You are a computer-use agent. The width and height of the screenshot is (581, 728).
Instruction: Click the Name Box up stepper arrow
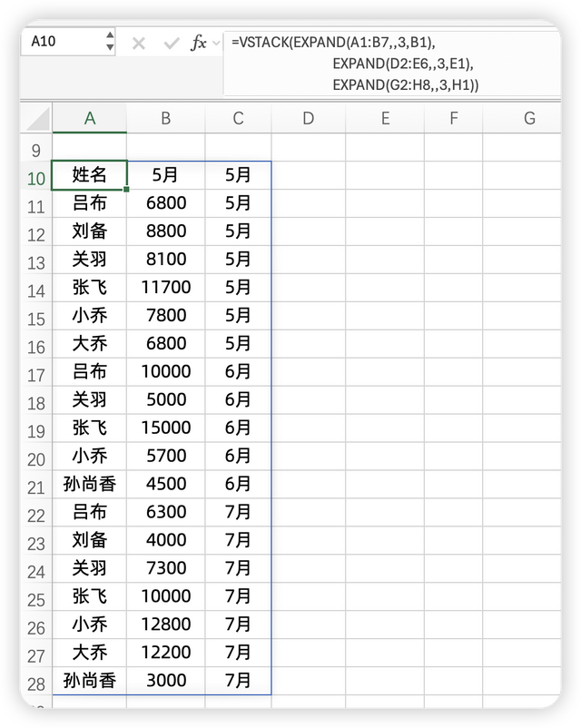pos(110,34)
